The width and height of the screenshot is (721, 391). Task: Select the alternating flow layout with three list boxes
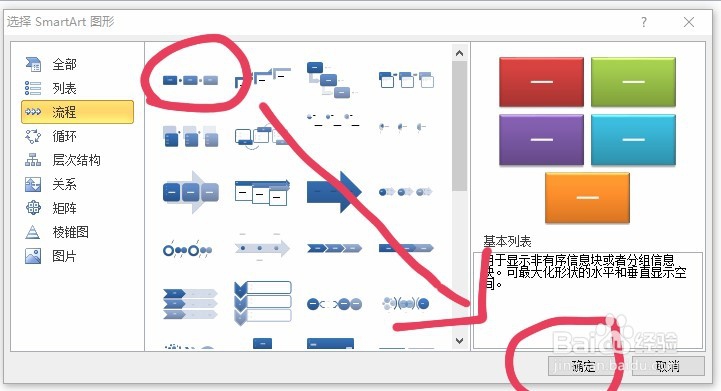click(x=190, y=136)
